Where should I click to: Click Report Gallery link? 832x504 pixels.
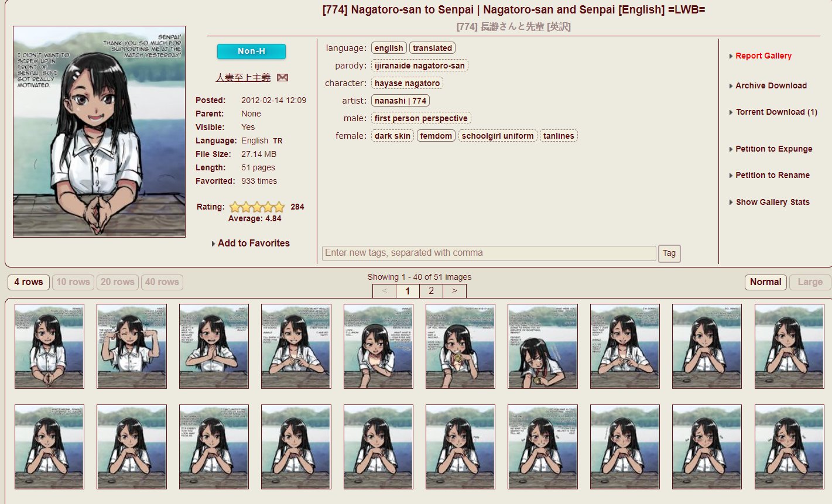[763, 56]
